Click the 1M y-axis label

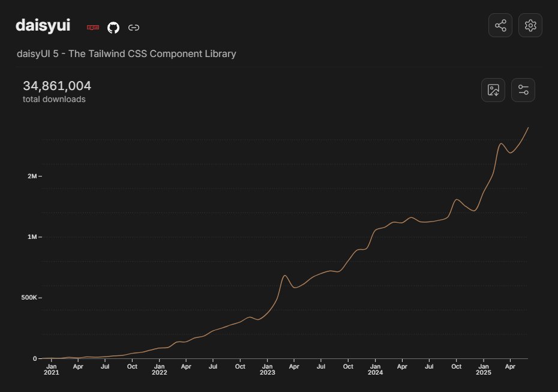[32, 237]
